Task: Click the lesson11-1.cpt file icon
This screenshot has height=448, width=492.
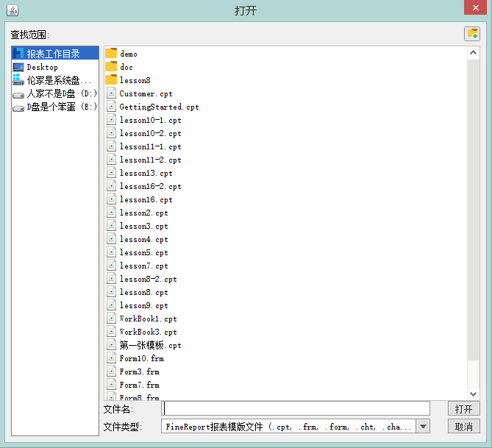Action: (111, 146)
